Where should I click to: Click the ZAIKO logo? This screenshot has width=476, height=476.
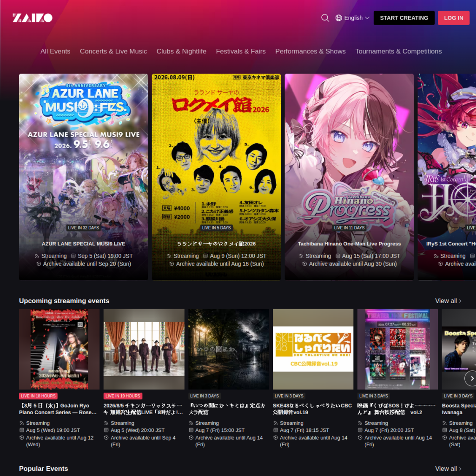pyautogui.click(x=33, y=18)
